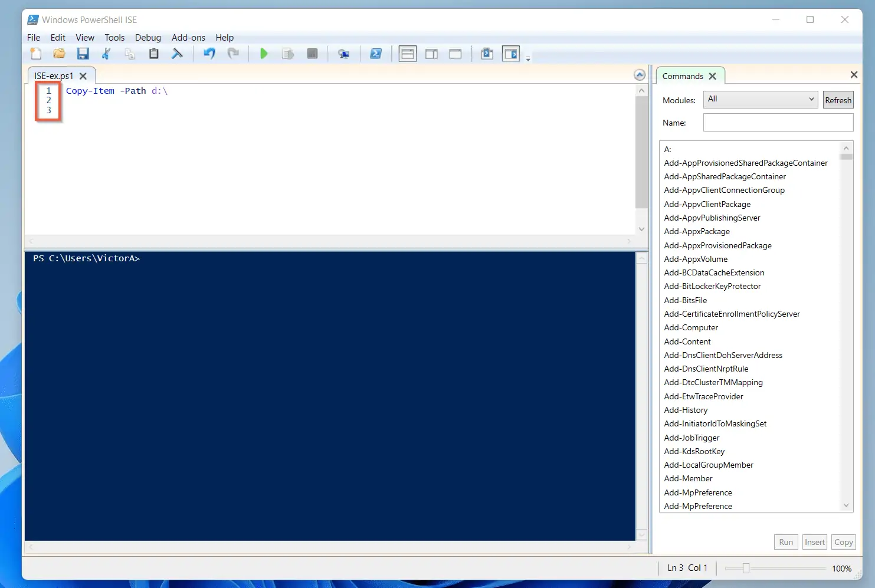Viewport: 875px width, 588px height.
Task: Open a script using the folder icon
Action: click(59, 54)
